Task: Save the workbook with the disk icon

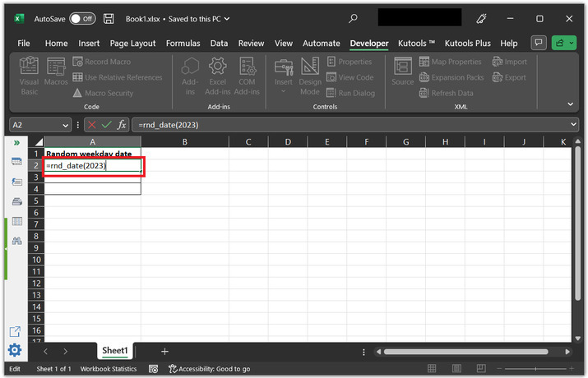Action: 109,19
